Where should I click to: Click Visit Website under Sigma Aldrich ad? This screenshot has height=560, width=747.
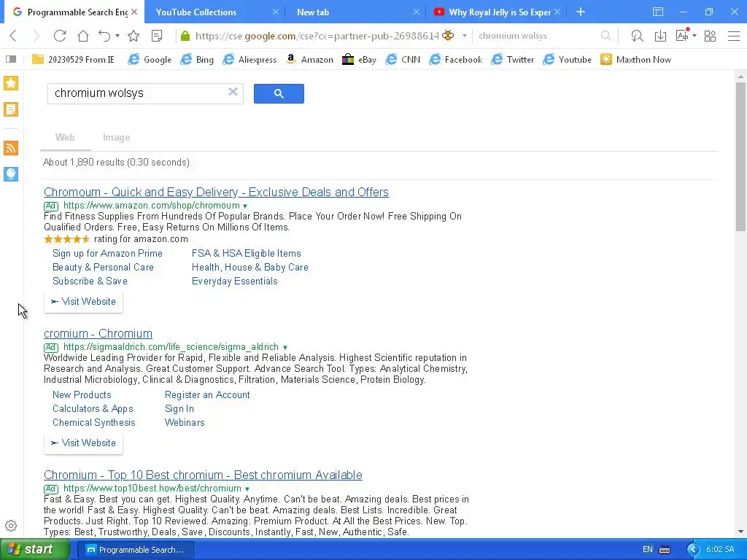click(83, 443)
